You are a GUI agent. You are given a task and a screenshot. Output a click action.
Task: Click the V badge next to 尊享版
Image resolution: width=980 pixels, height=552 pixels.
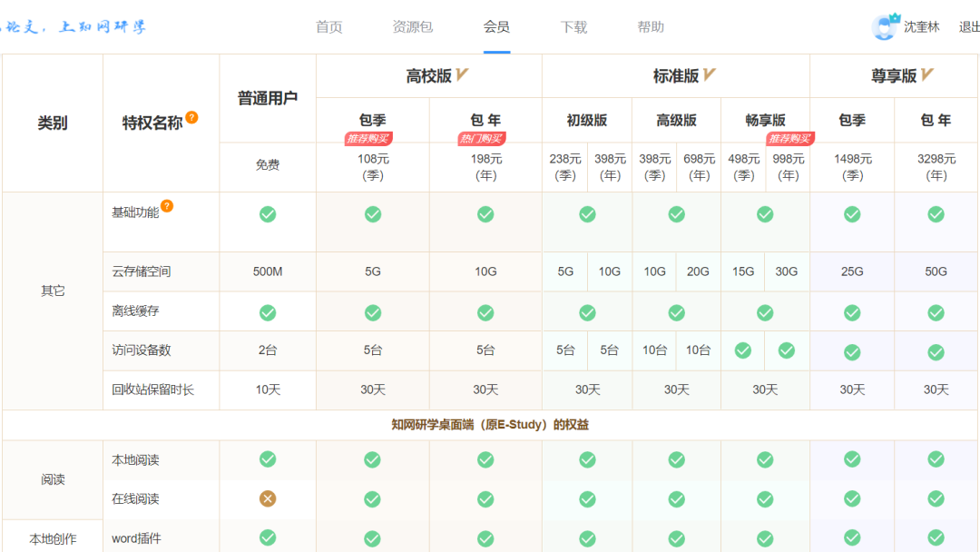(926, 75)
